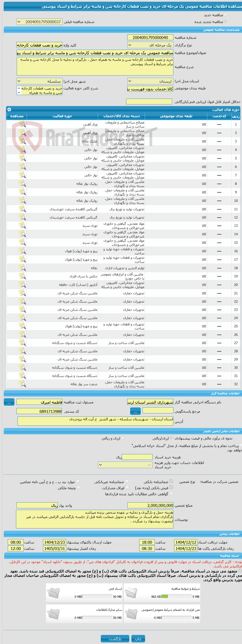
Task: Click contract text file size bar
Action: point(177,618)
